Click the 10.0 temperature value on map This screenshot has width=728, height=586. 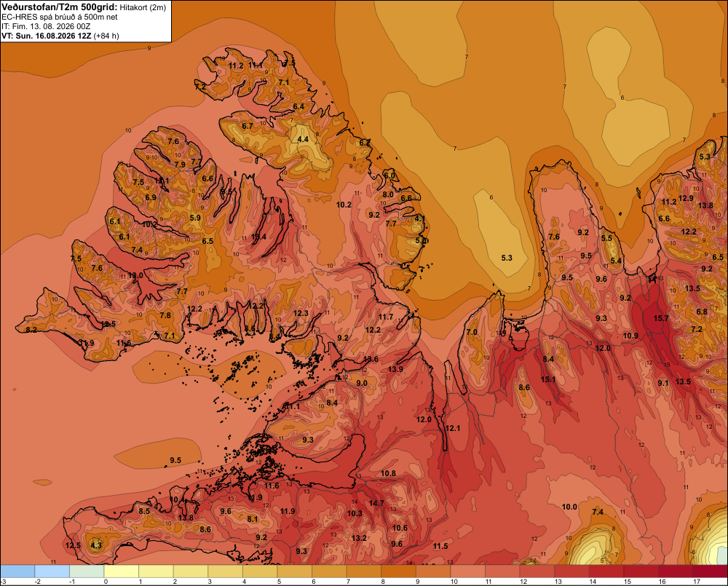[569, 507]
